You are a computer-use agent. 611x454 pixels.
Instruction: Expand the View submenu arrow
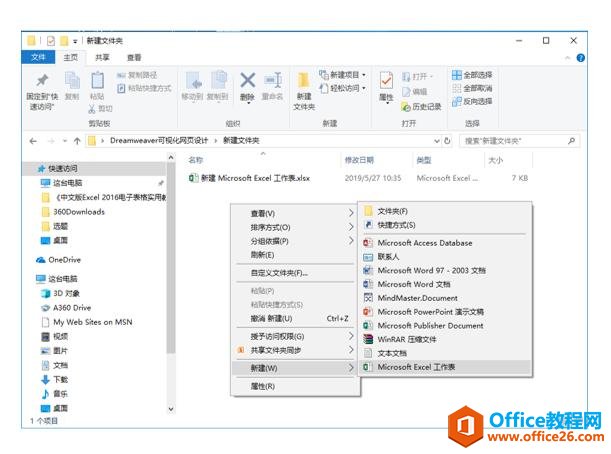[351, 213]
